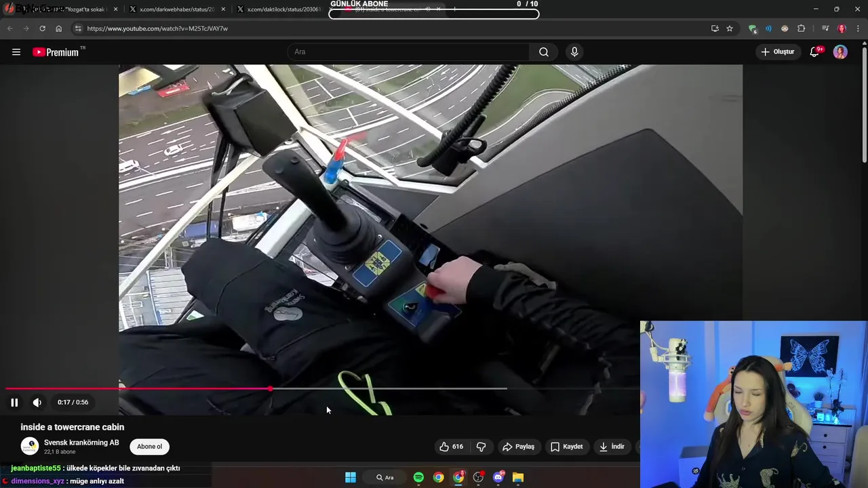This screenshot has width=868, height=488.
Task: Go forward with the browser forward arrow
Action: pyautogui.click(x=26, y=28)
